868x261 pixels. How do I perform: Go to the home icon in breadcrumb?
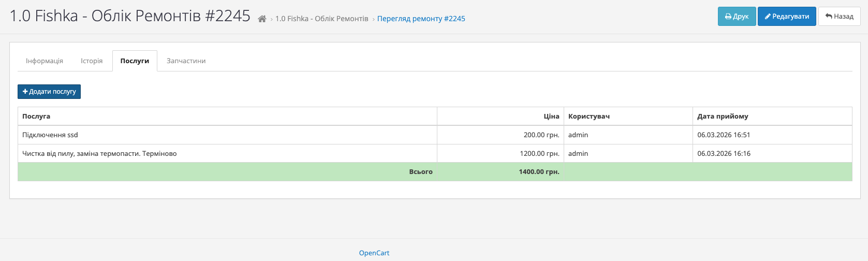pyautogui.click(x=262, y=19)
